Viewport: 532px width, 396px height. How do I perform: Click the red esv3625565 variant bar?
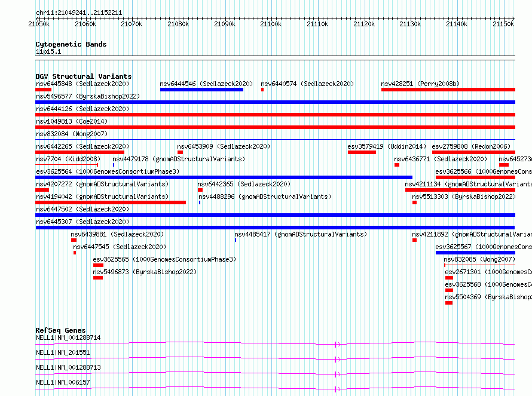[98, 265]
